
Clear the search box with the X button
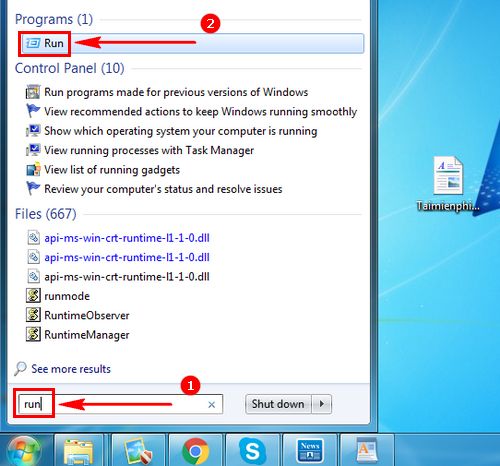click(x=211, y=405)
